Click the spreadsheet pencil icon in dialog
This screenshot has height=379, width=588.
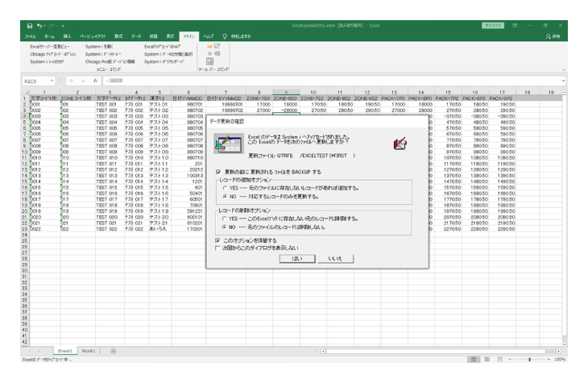[229, 144]
